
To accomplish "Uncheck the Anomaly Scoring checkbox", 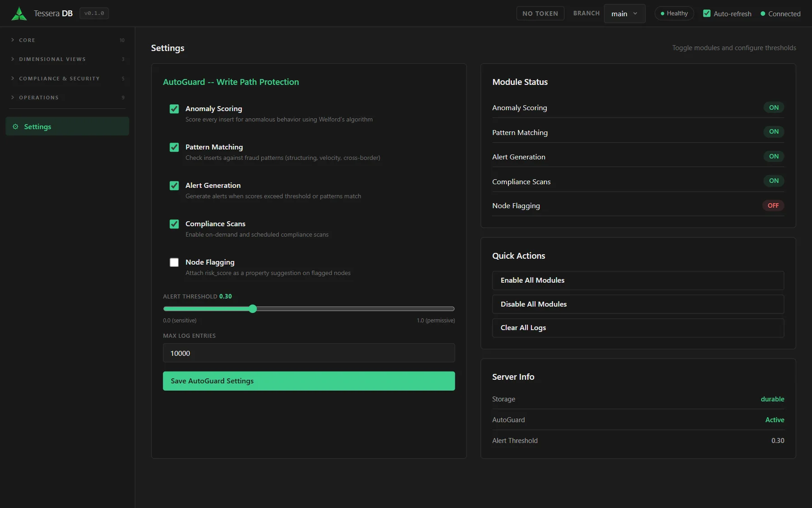I will pyautogui.click(x=174, y=109).
